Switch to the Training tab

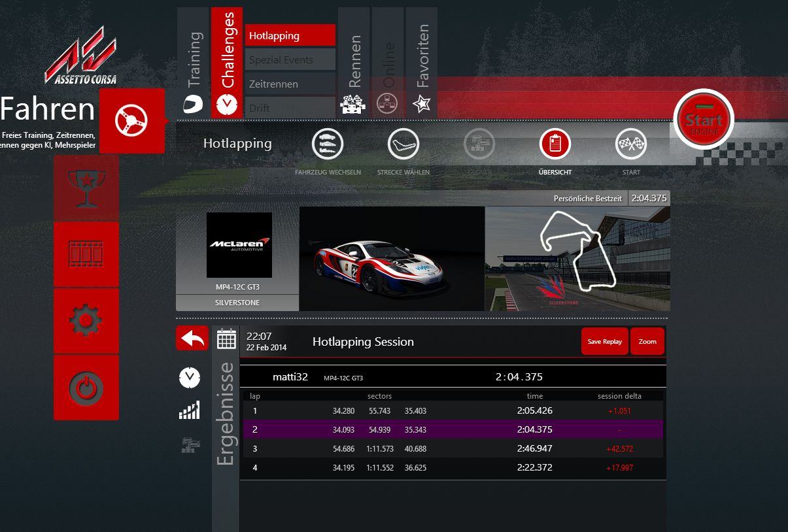[193, 63]
